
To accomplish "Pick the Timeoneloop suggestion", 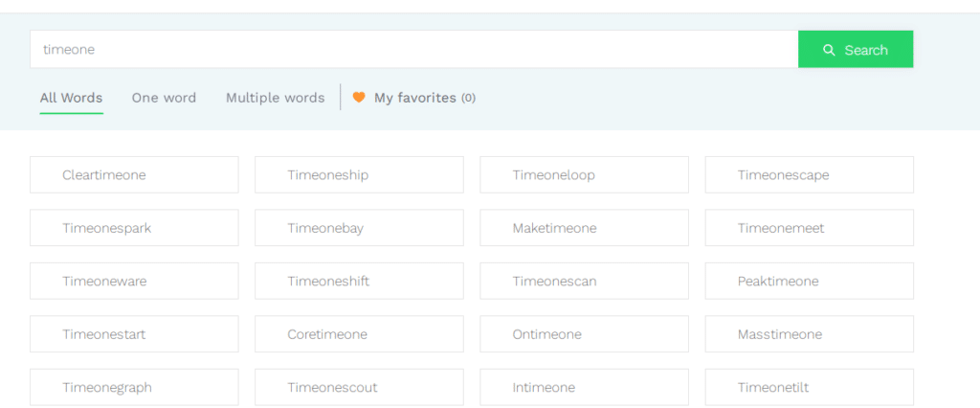I will click(x=585, y=175).
